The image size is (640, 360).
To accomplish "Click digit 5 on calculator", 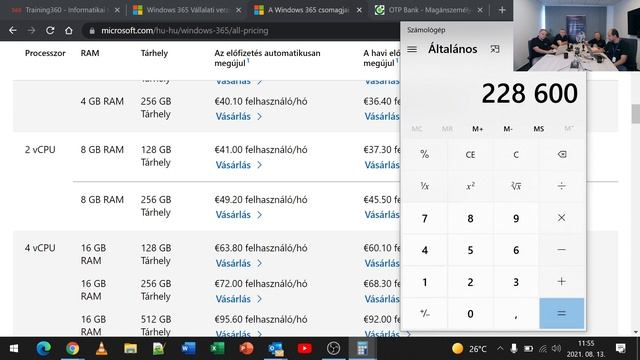I will tap(470, 250).
